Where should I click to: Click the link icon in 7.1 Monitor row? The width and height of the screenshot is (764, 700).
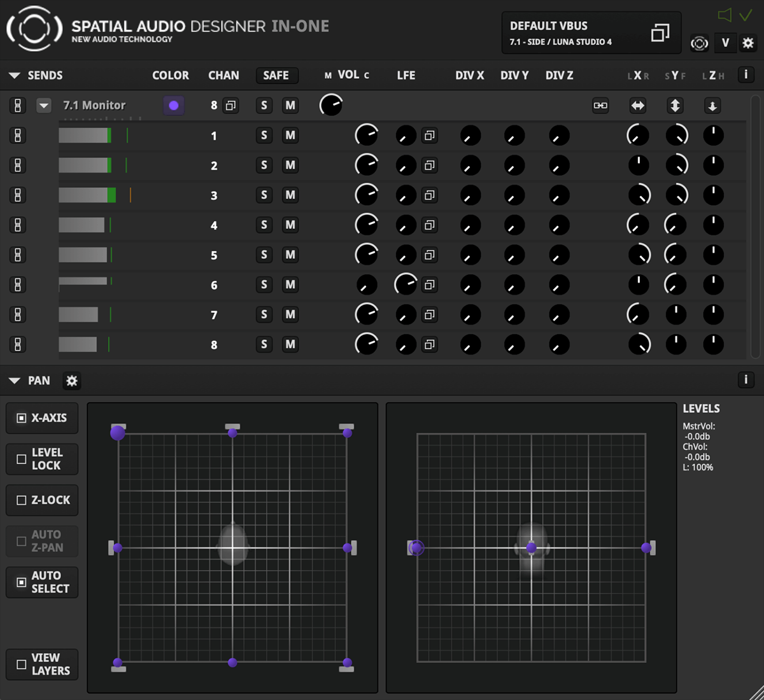point(600,106)
